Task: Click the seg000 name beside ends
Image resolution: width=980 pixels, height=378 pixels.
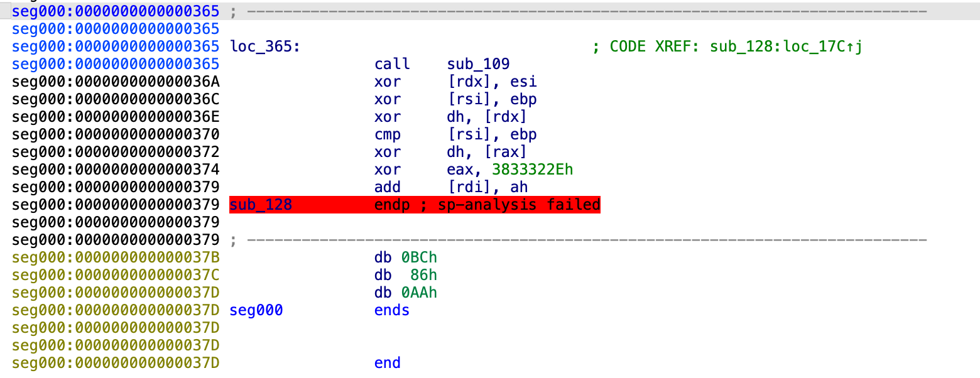Action: [x=256, y=310]
